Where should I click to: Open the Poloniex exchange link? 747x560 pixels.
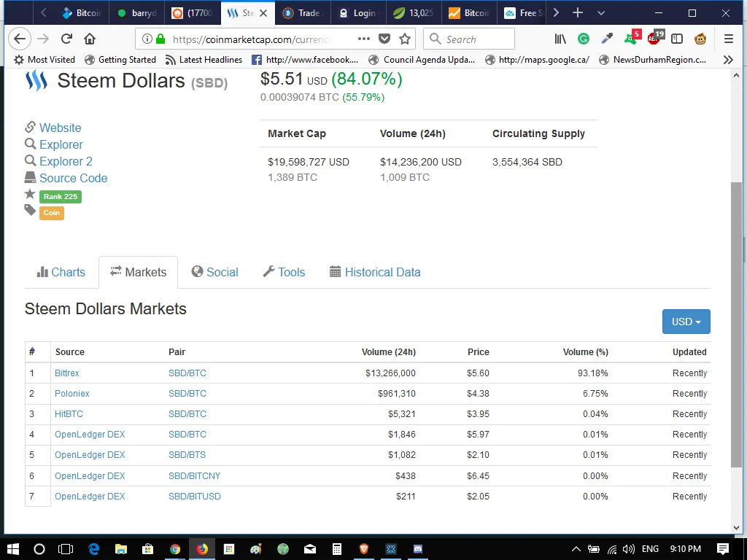point(72,393)
